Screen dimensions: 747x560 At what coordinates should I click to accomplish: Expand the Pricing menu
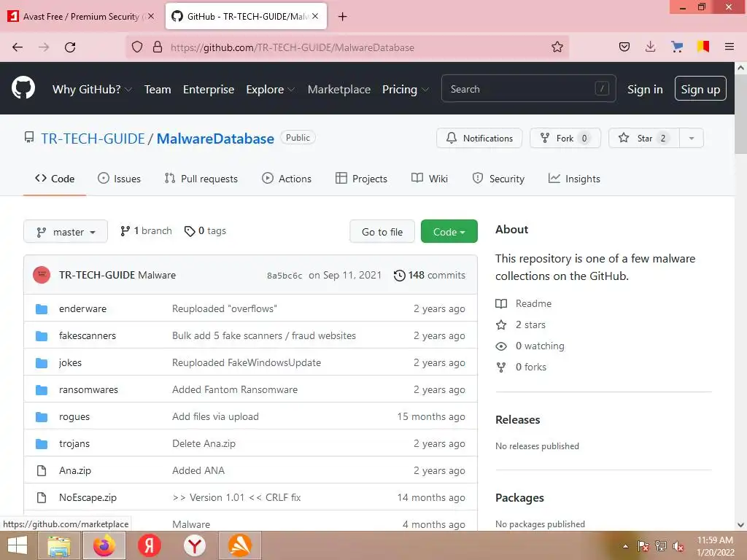pos(406,89)
